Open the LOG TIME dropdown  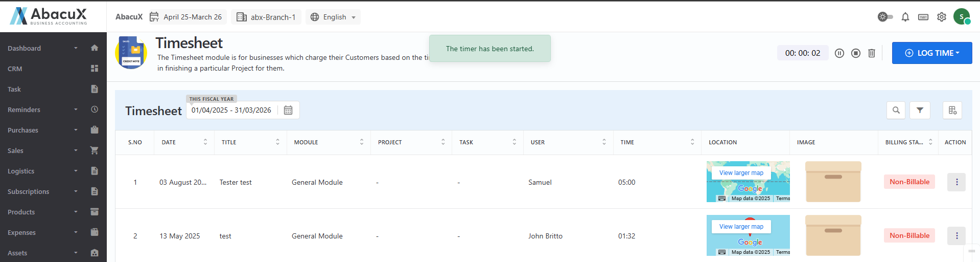[932, 53]
